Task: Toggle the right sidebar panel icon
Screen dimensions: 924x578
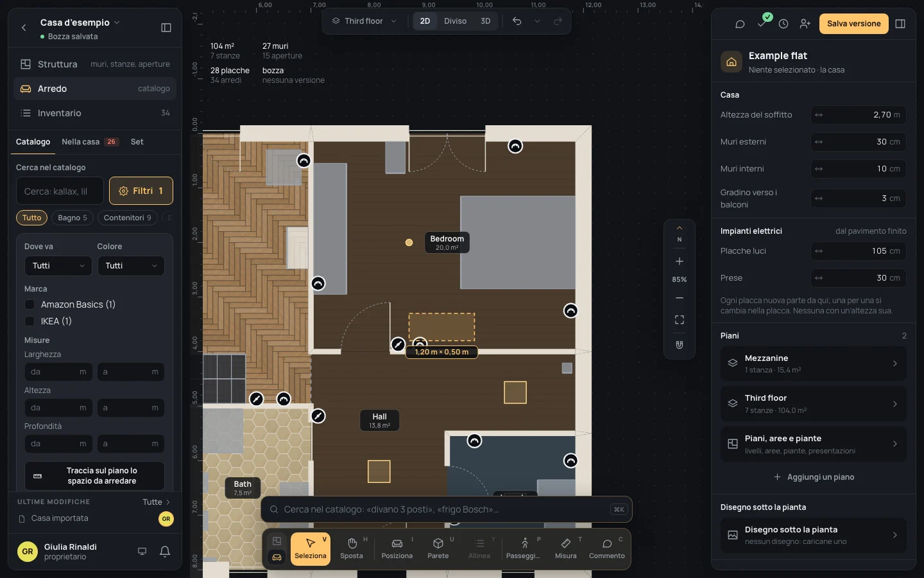Action: tap(900, 24)
